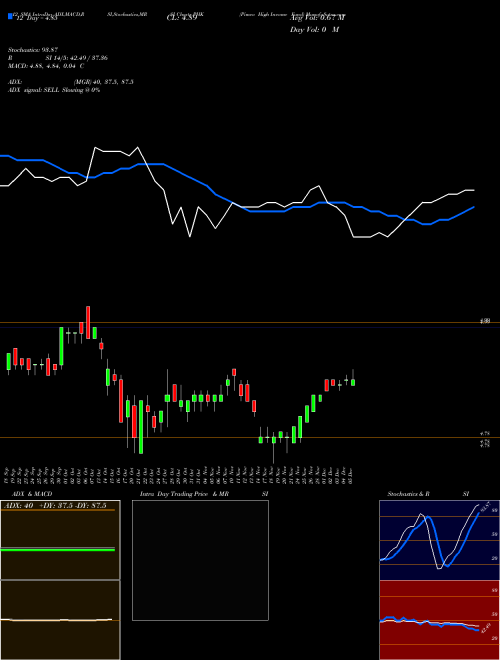Image resolution: width=500 pixels, height=660 pixels.
Task: Click the CL: 4.89 closing price text
Action: 181,18
